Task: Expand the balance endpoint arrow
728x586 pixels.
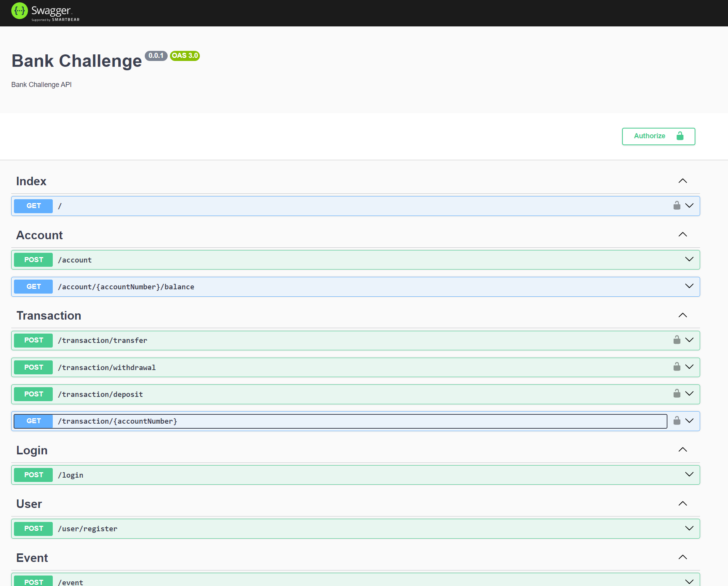Action: tap(689, 286)
